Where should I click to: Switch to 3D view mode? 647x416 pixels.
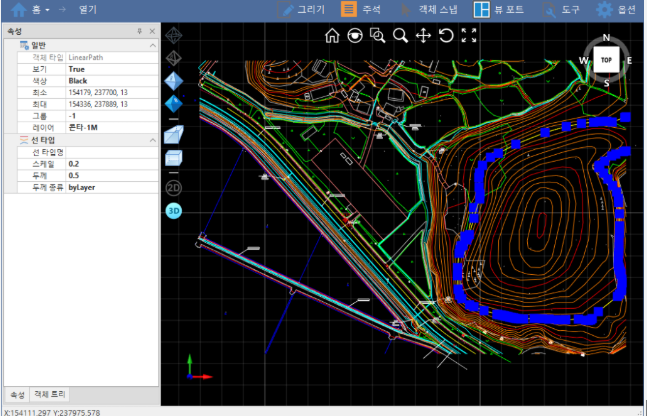click(173, 210)
